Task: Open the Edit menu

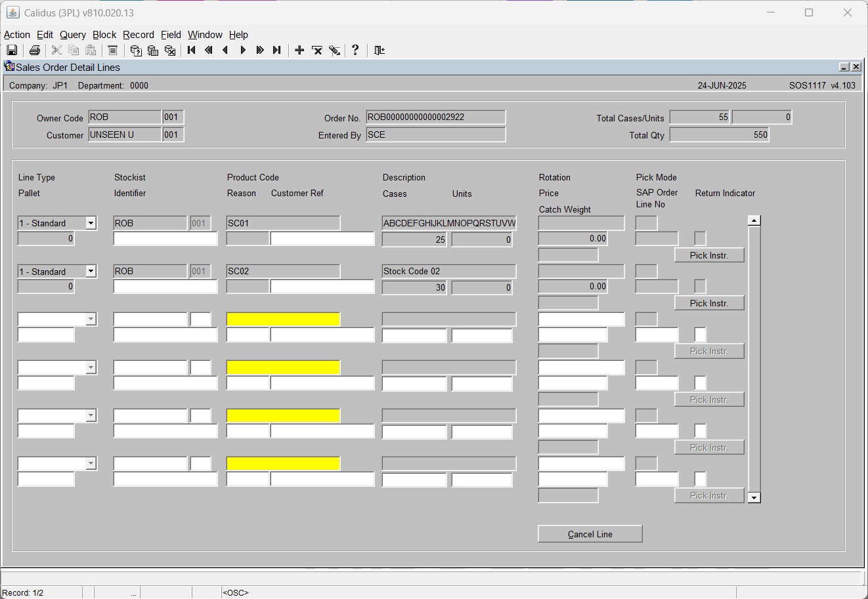Action: [45, 35]
